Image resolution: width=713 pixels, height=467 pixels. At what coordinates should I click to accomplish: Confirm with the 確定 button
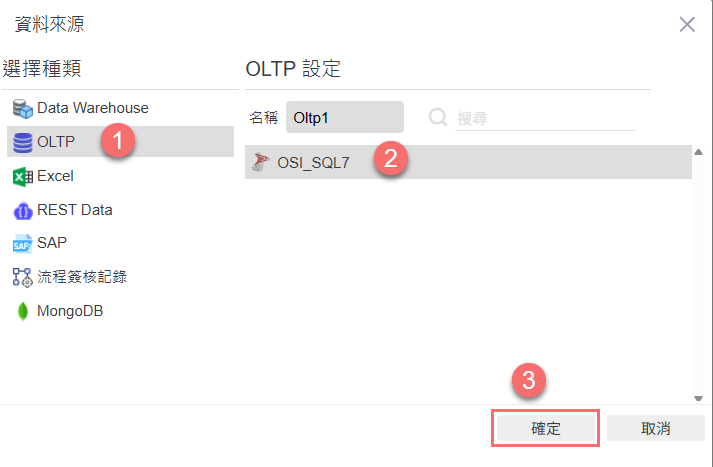[545, 428]
